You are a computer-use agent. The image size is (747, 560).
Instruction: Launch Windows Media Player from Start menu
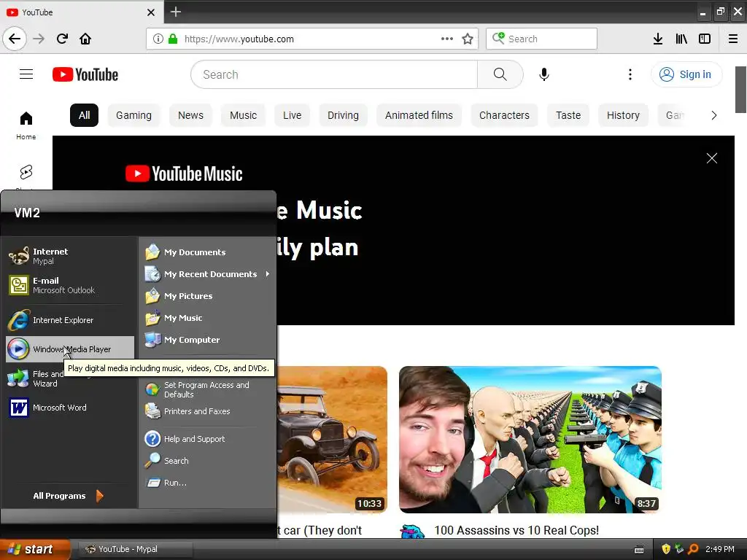70,349
